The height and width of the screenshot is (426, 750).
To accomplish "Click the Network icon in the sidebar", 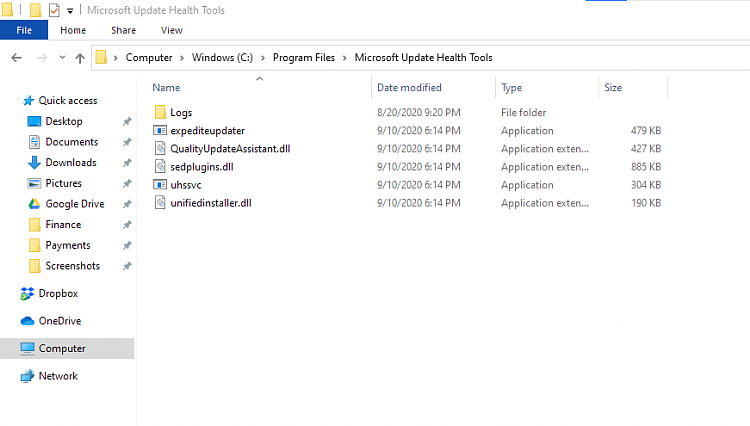I will tap(27, 376).
